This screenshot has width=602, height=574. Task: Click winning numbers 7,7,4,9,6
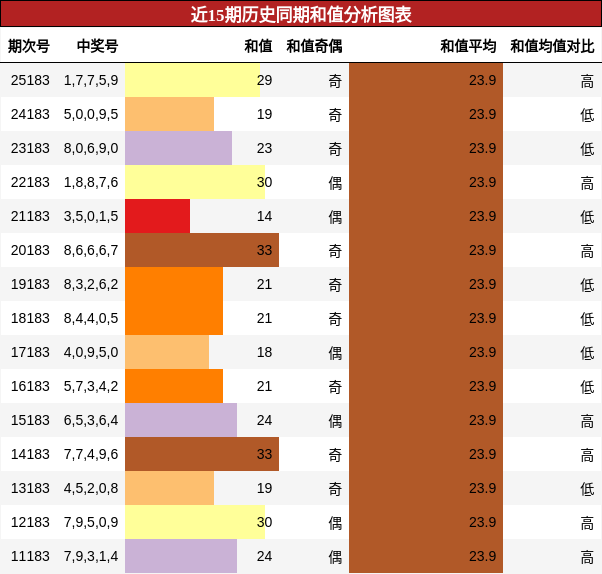91,454
